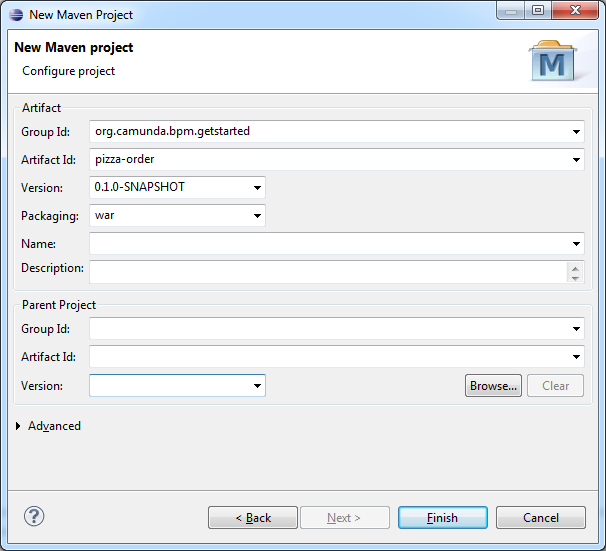Open Parent Project Version dropdown

point(258,385)
